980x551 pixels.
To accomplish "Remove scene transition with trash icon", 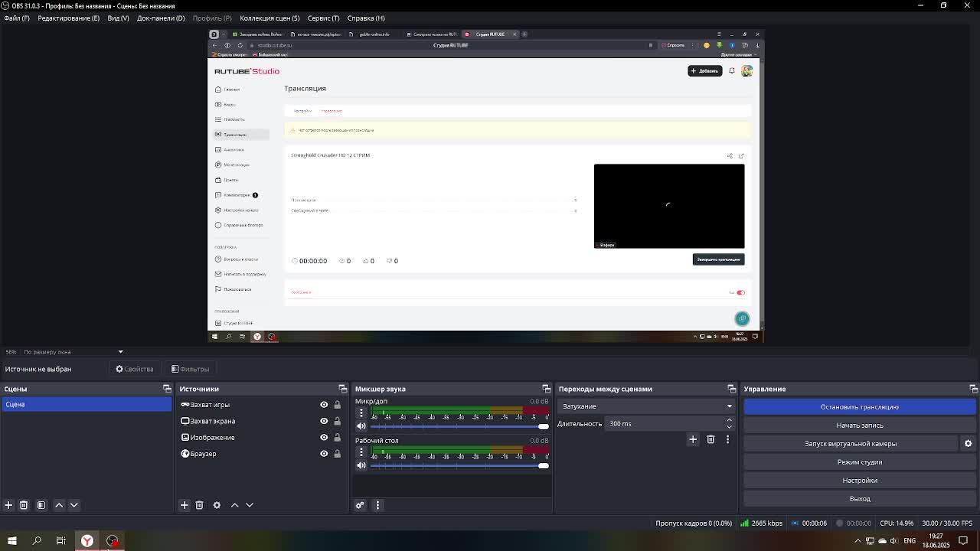I will pyautogui.click(x=710, y=439).
